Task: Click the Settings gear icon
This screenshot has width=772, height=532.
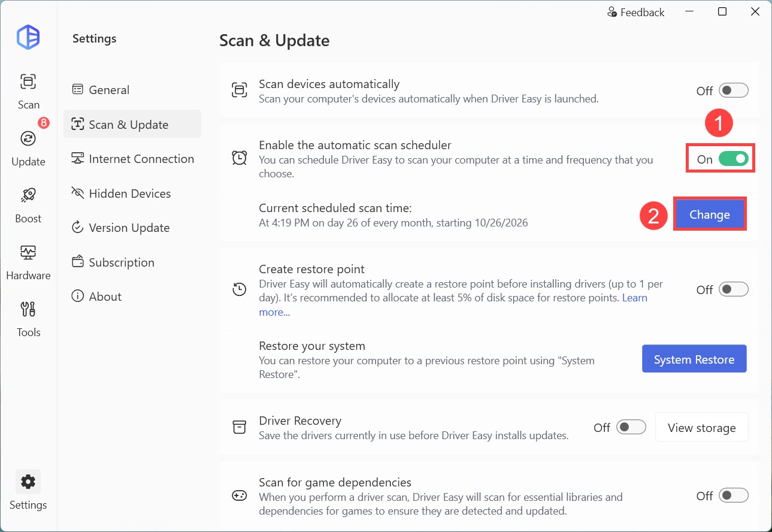Action: click(28, 482)
